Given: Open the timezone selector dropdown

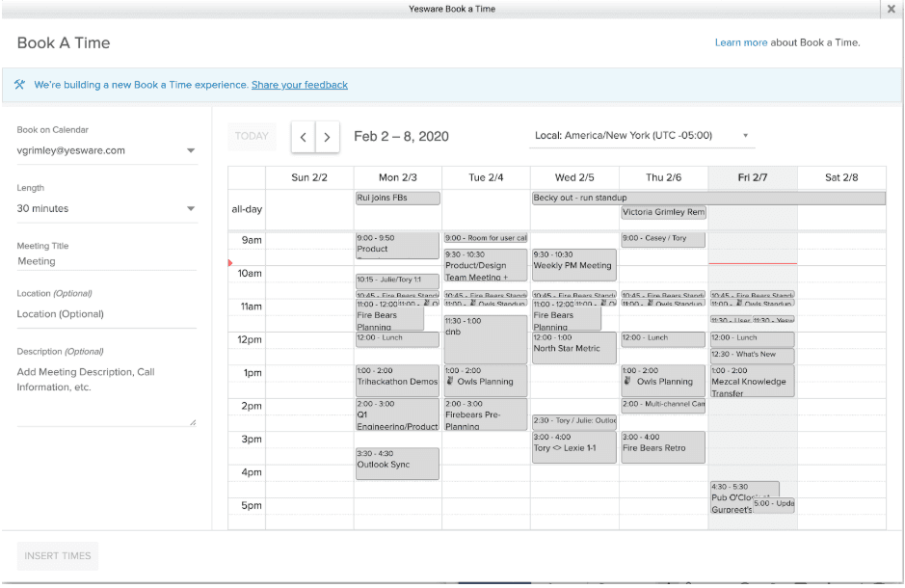Looking at the screenshot, I should click(x=641, y=136).
